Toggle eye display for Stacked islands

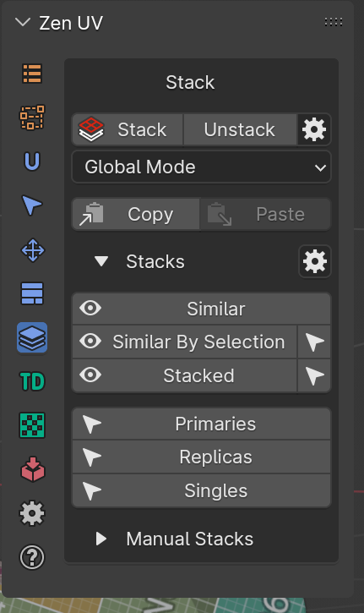point(90,375)
